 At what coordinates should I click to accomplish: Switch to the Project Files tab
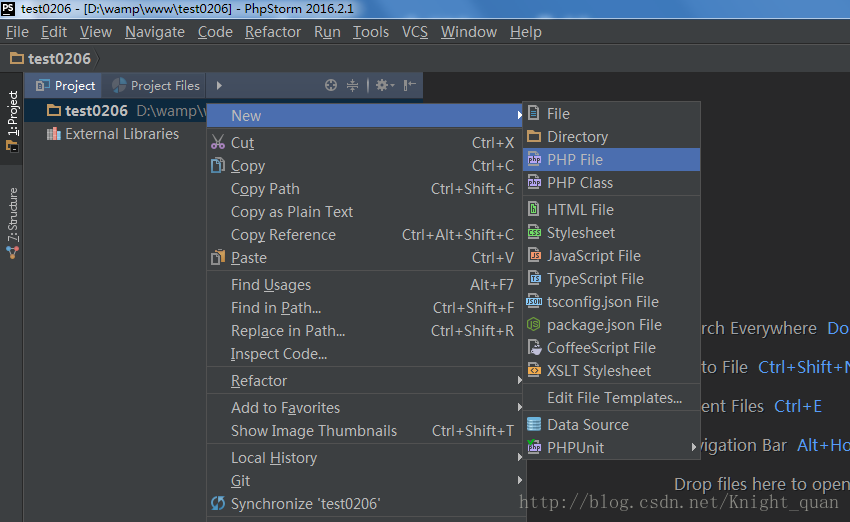coord(156,86)
